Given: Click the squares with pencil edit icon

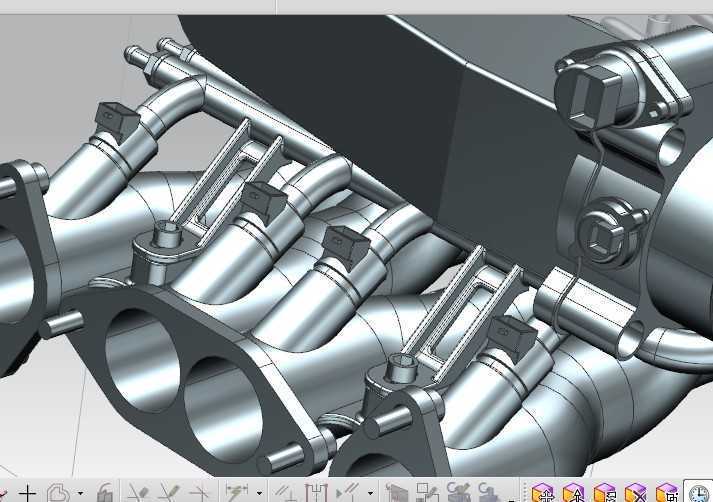Looking at the screenshot, I should click(427, 493).
